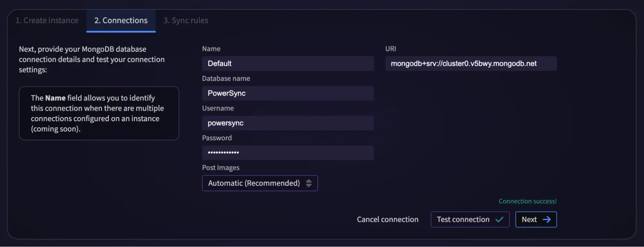Click the URI field with the MongoDB address
Viewport: 644px width, 247px height.
[471, 63]
